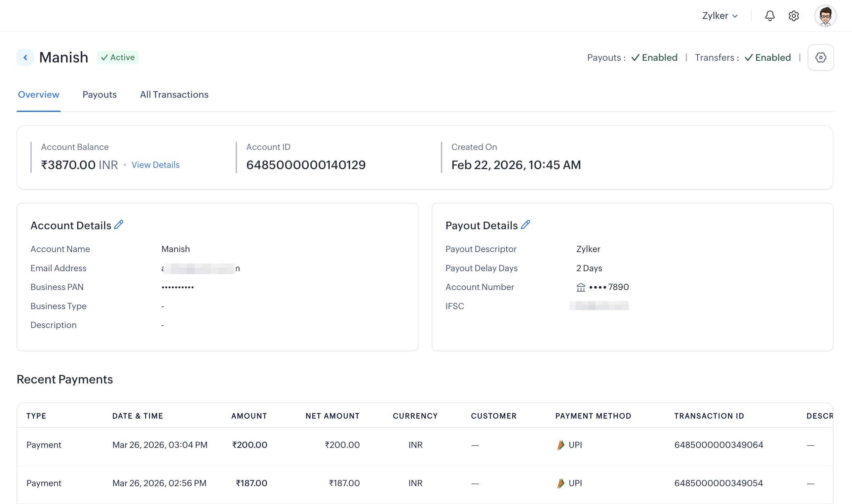
Task: Click UPI icon in ₹187.00 payment row
Action: [x=561, y=483]
